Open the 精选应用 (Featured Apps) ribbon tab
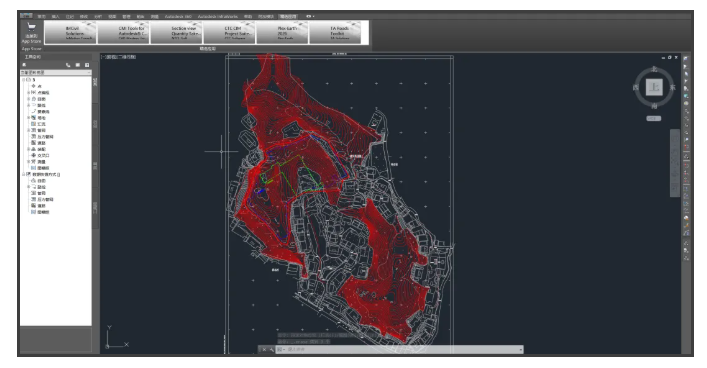 point(288,17)
